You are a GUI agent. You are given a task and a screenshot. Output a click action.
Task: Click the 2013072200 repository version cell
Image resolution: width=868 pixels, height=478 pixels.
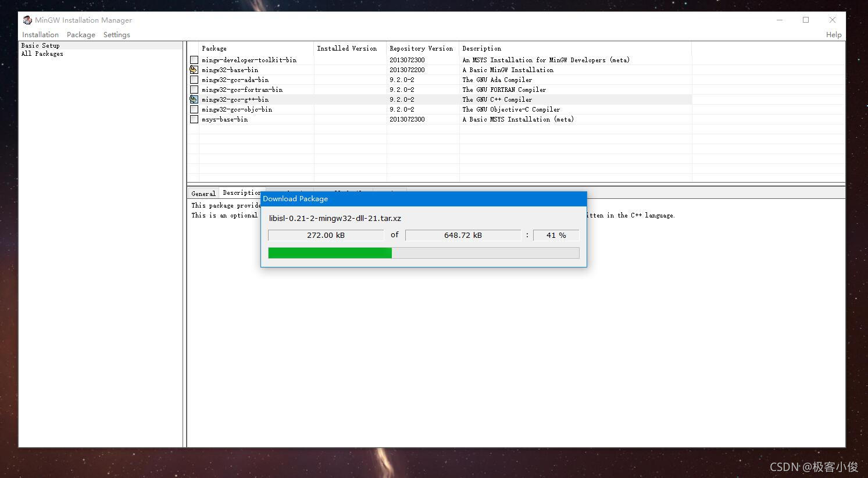407,70
